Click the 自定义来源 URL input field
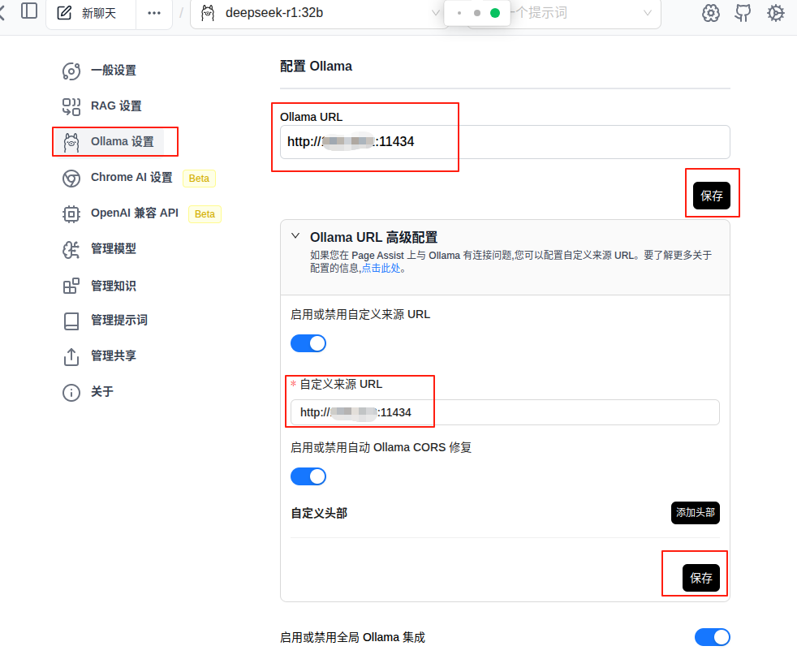 pos(505,412)
